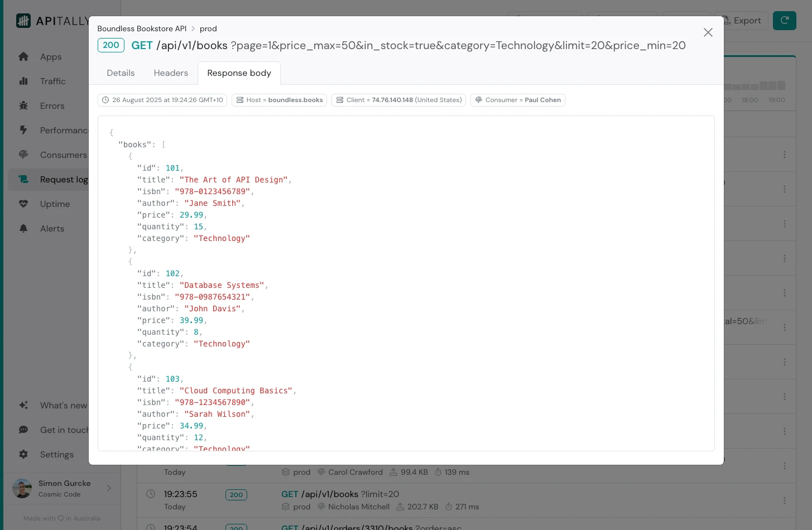Click the Consumer Paul Cohen tag
Screen dimensions: 812x530
coord(517,100)
